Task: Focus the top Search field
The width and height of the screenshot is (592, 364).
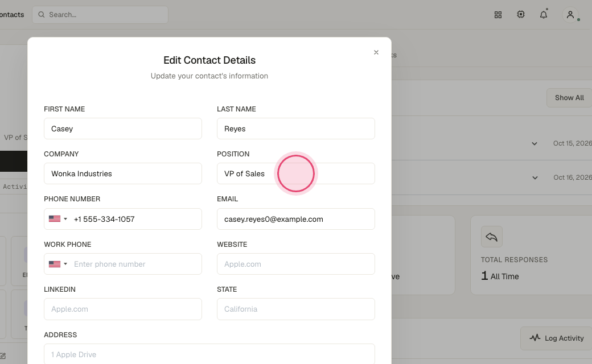Action: pos(100,15)
